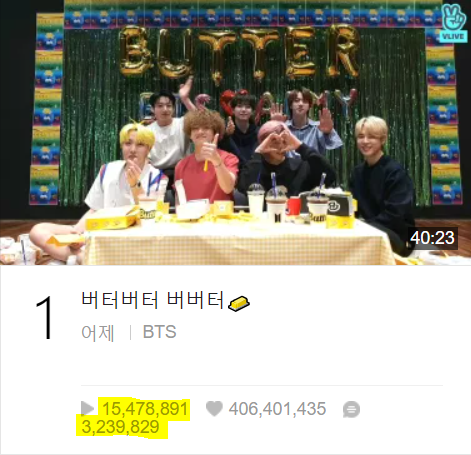Click the heart likes icon
This screenshot has height=455, width=471.
pyautogui.click(x=214, y=409)
